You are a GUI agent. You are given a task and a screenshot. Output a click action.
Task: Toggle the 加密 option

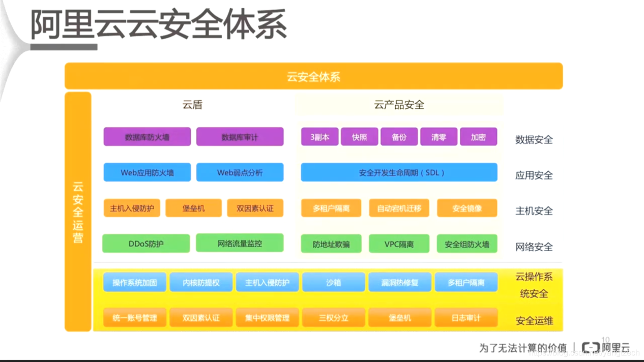pos(478,137)
